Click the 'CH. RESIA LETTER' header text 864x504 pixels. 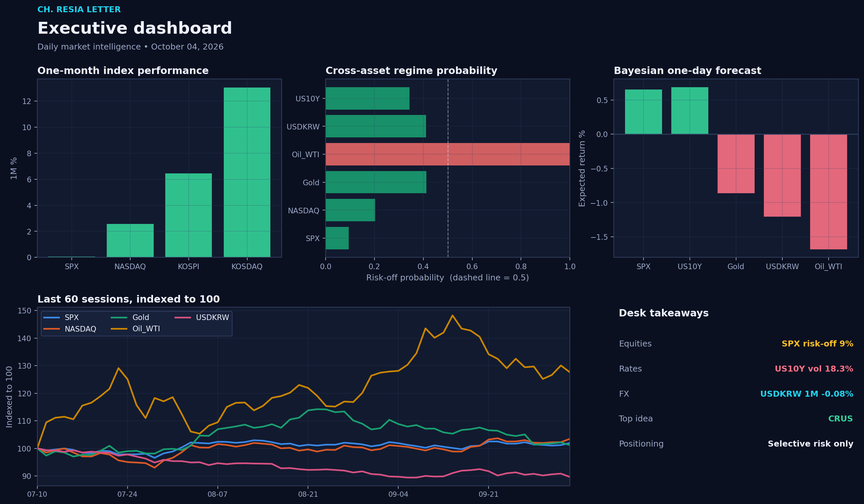(x=79, y=10)
